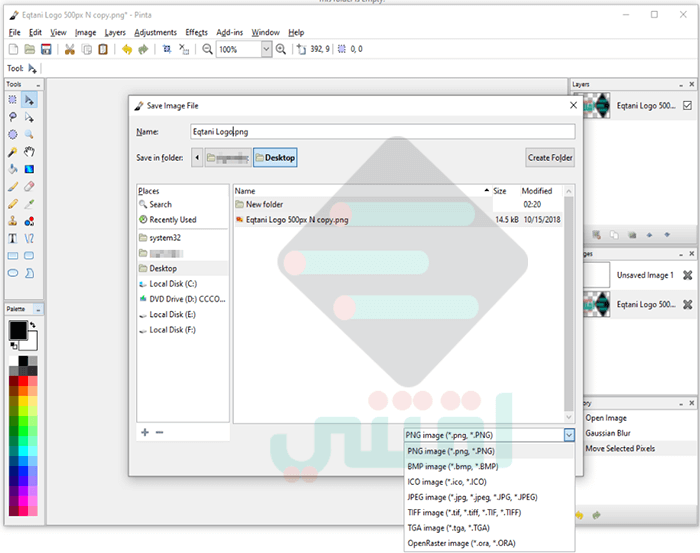The image size is (700, 553).
Task: Click the Copy icon in the toolbar
Action: [x=86, y=49]
